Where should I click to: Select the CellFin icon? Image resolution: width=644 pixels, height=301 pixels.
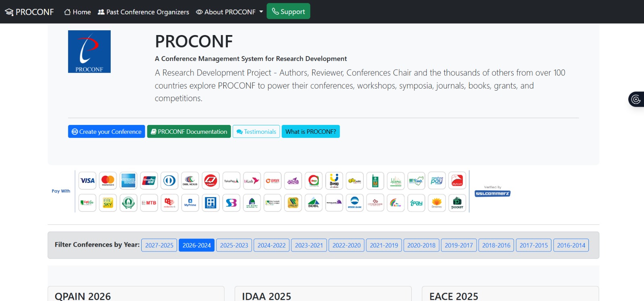click(87, 203)
